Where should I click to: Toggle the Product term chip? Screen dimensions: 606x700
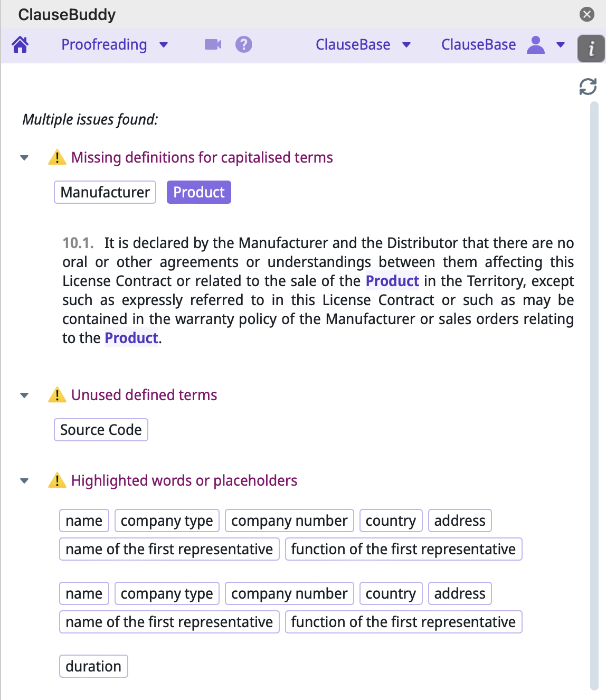198,192
